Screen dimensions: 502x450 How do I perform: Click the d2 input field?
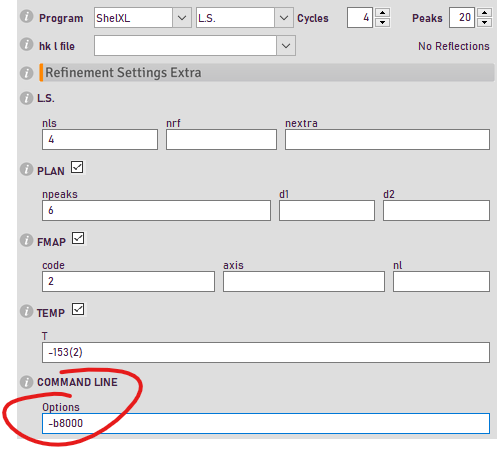click(436, 211)
